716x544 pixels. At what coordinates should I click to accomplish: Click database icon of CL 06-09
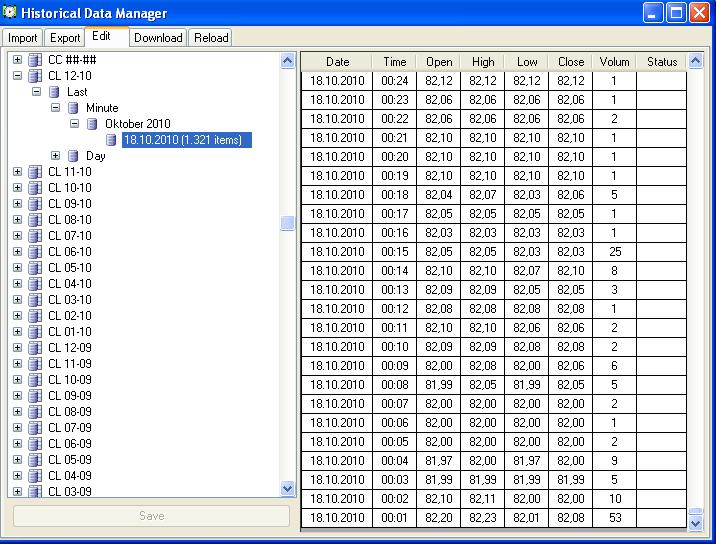(35, 444)
